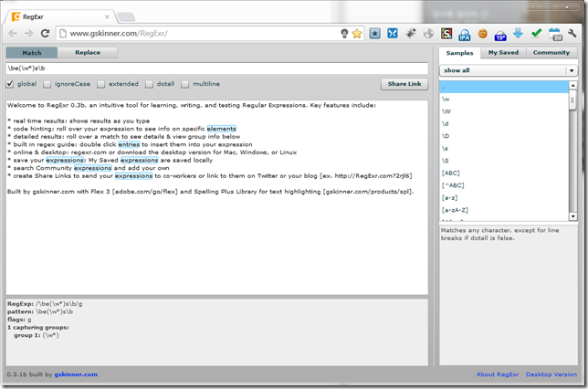Image resolution: width=588 pixels, height=389 pixels.
Task: Click the samples list scrollbar thumb
Action: (x=572, y=100)
